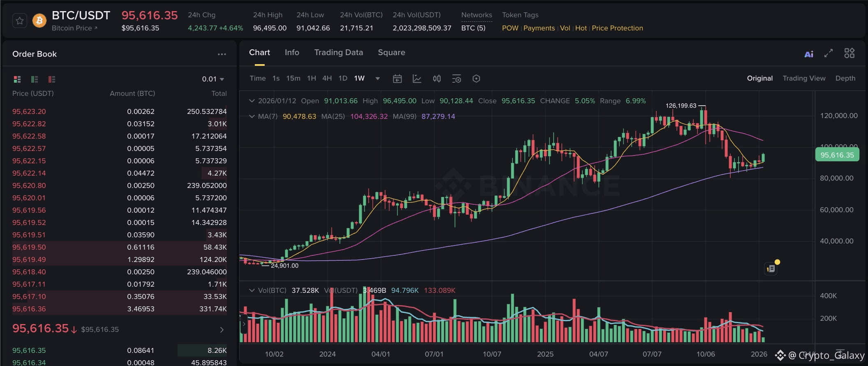This screenshot has width=868, height=366.
Task: Select the Time interval option
Action: click(258, 78)
